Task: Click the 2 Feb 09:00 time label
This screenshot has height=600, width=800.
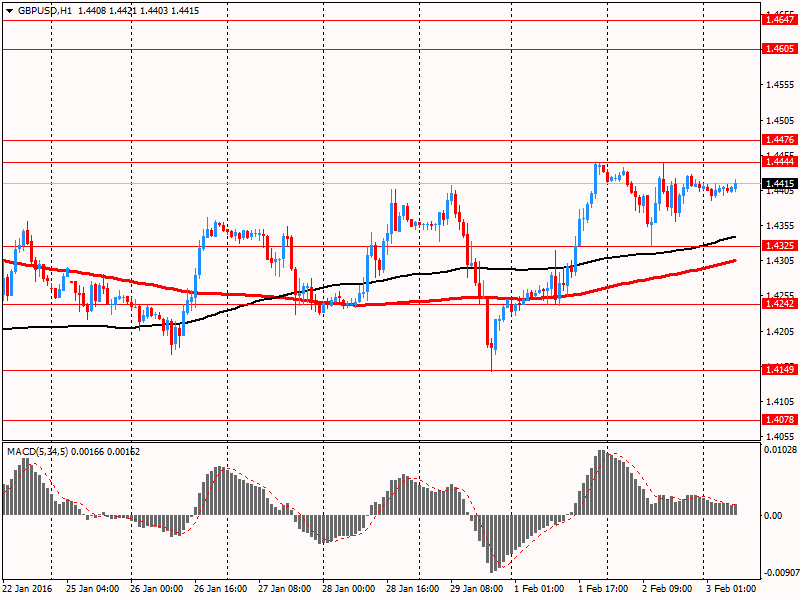Action: [667, 588]
